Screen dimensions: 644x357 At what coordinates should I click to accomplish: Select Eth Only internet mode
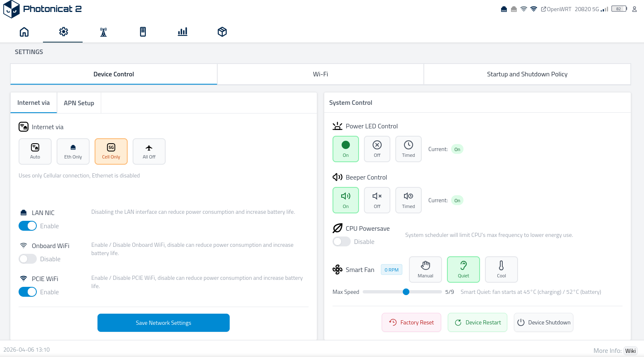(73, 151)
